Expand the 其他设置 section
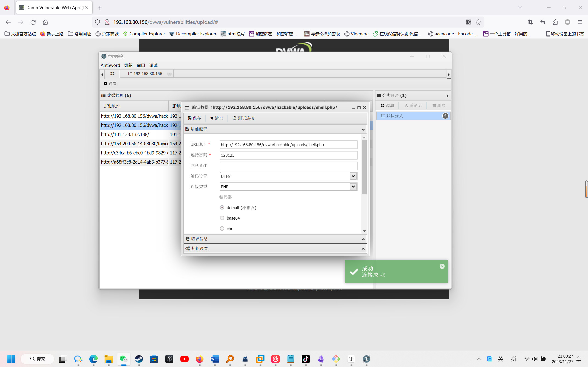The image size is (588, 367). tap(275, 249)
